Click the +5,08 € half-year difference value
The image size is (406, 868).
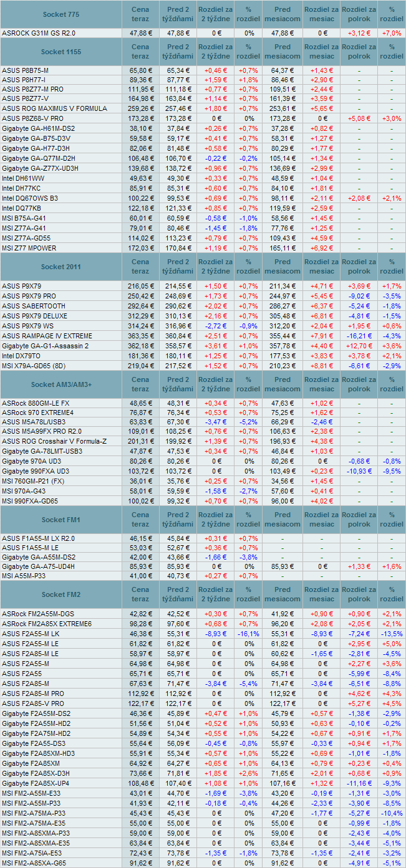tap(360, 118)
